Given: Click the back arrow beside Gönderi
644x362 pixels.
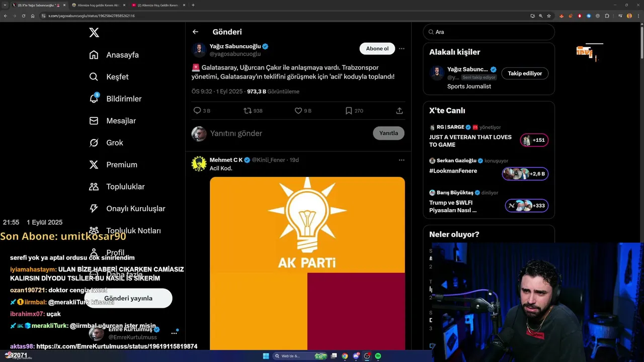Looking at the screenshot, I should tap(195, 32).
